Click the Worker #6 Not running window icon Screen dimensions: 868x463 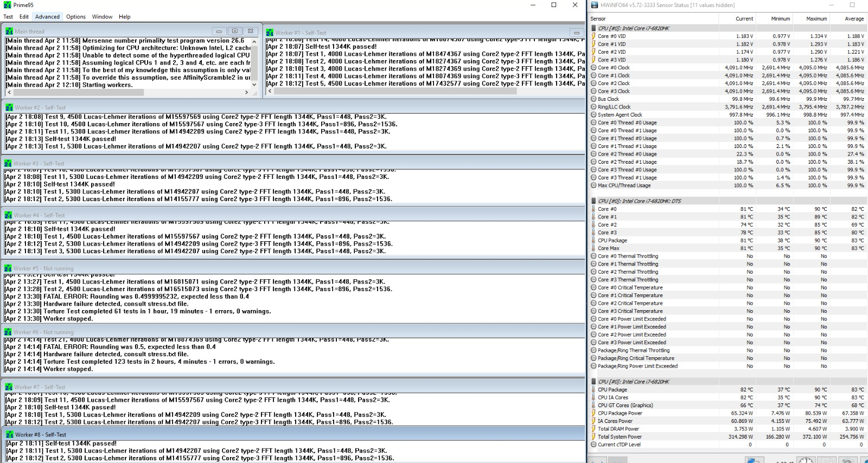point(8,332)
